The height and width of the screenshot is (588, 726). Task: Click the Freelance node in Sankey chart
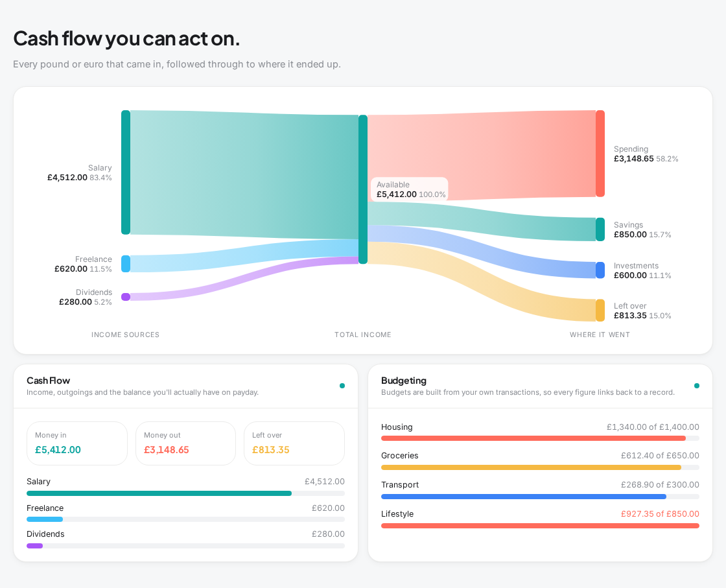coord(126,263)
